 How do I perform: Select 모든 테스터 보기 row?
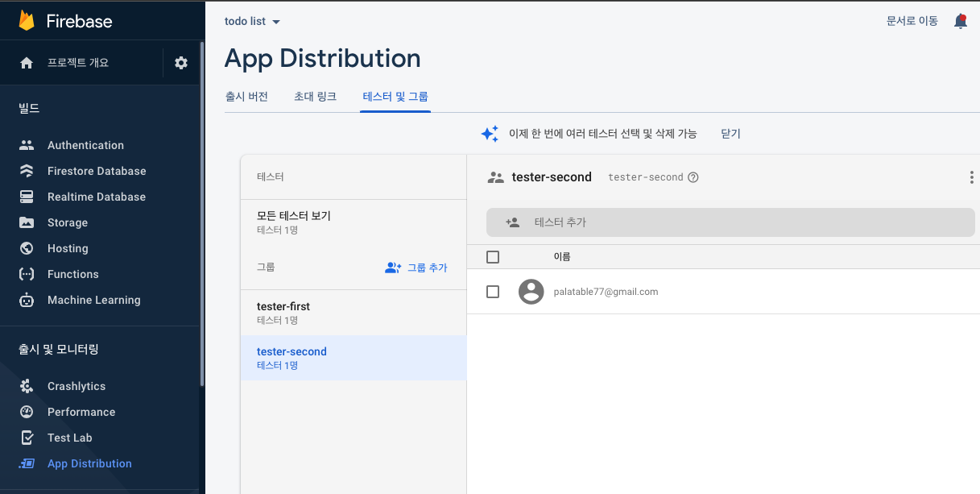click(x=354, y=222)
